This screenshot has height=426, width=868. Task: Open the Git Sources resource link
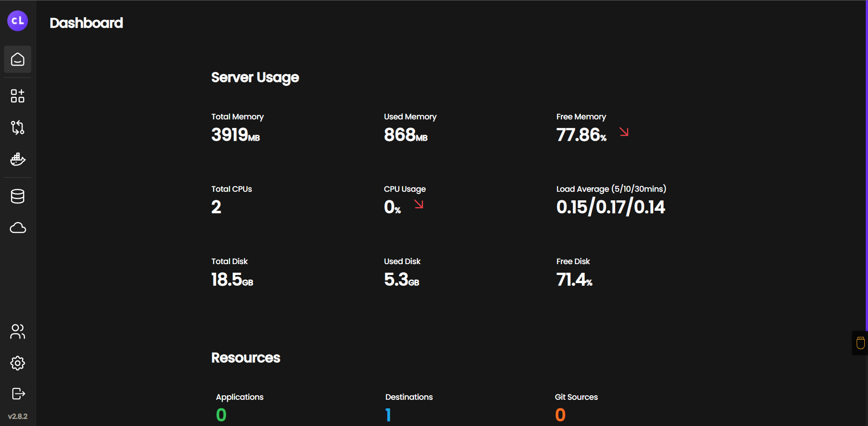pos(576,397)
